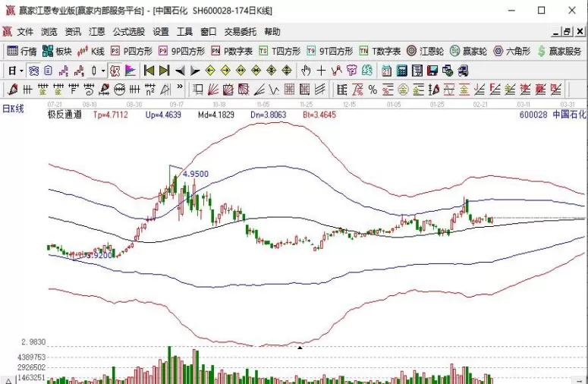
Task: Open the 设置 menu
Action: click(161, 32)
